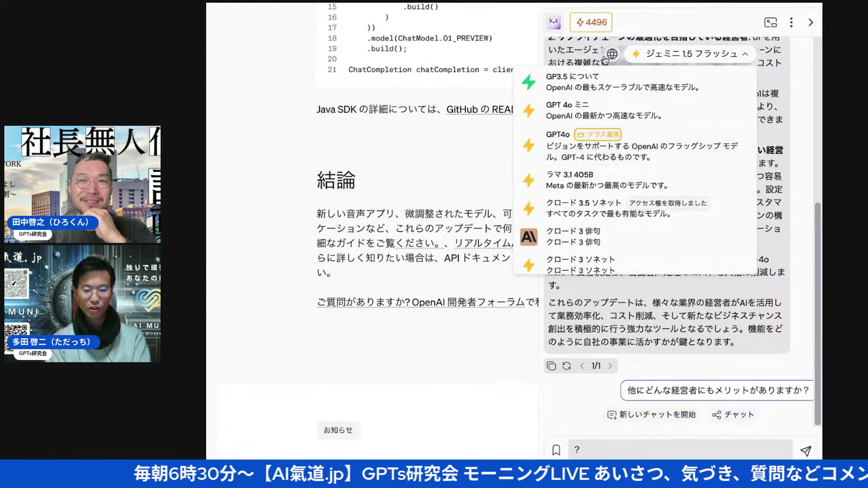This screenshot has width=868, height=488.
Task: Click the lightning icon beside GPT4o
Action: tap(528, 145)
